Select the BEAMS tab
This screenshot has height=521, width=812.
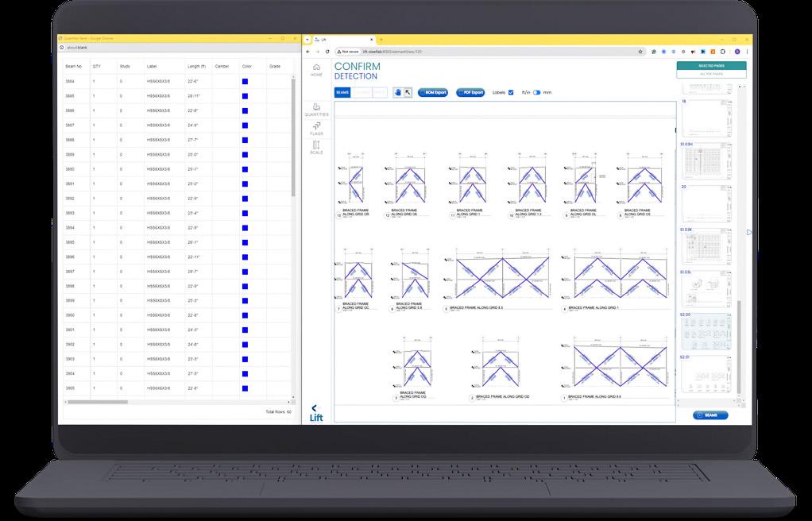pos(342,92)
